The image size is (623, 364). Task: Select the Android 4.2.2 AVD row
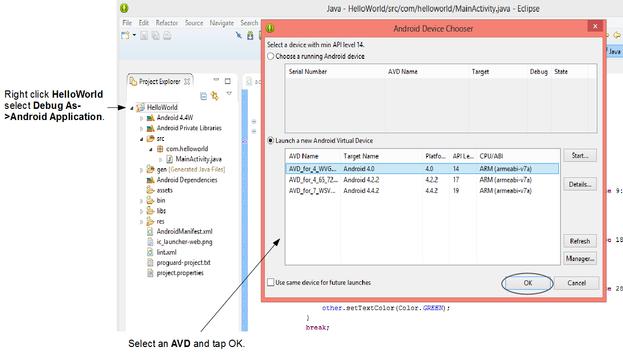(x=422, y=180)
